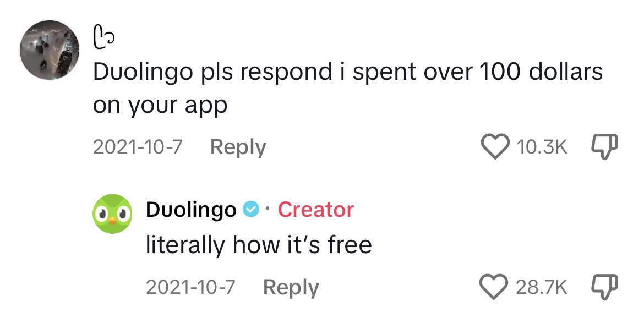Click the 'on your app' text line
Image resolution: width=644 pixels, height=312 pixels.
(160, 106)
